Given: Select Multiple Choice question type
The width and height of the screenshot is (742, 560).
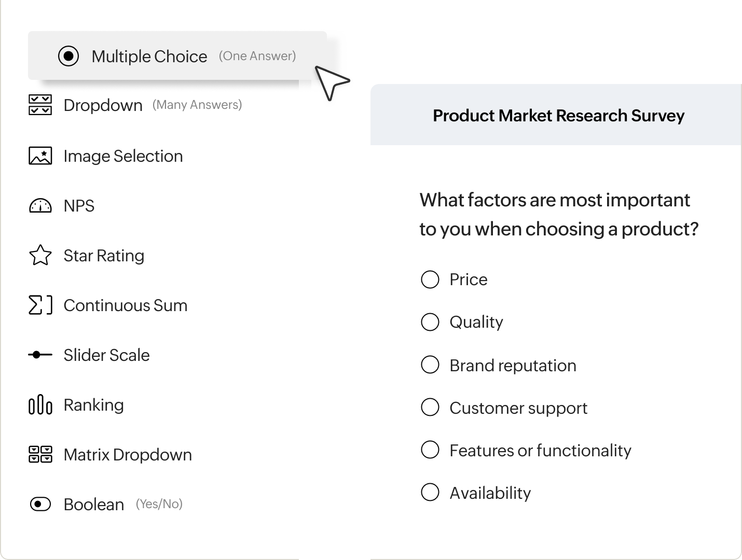Looking at the screenshot, I should (149, 56).
